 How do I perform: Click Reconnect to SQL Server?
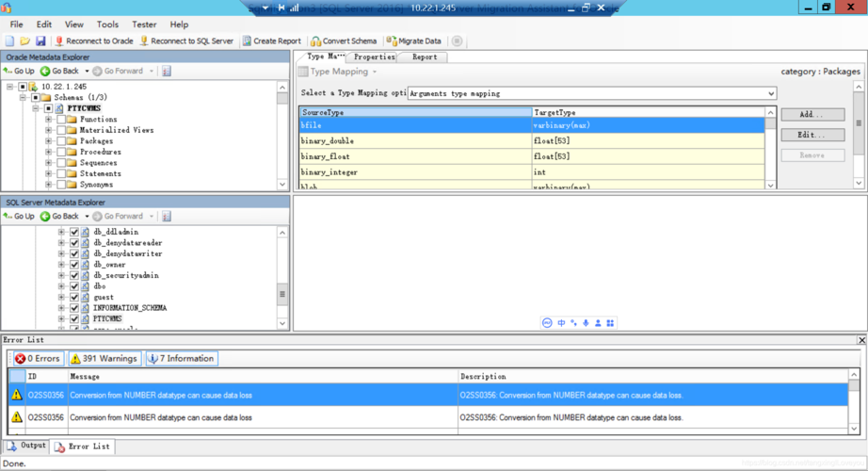click(x=185, y=41)
